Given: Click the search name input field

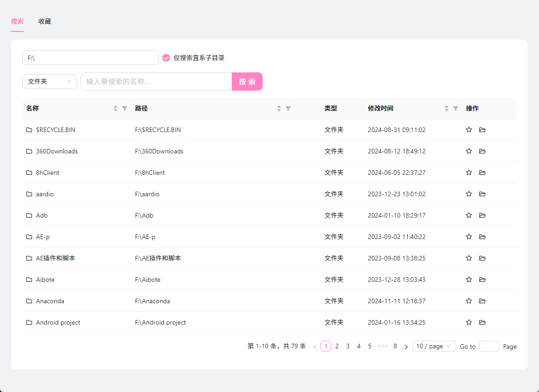Looking at the screenshot, I should coord(156,81).
